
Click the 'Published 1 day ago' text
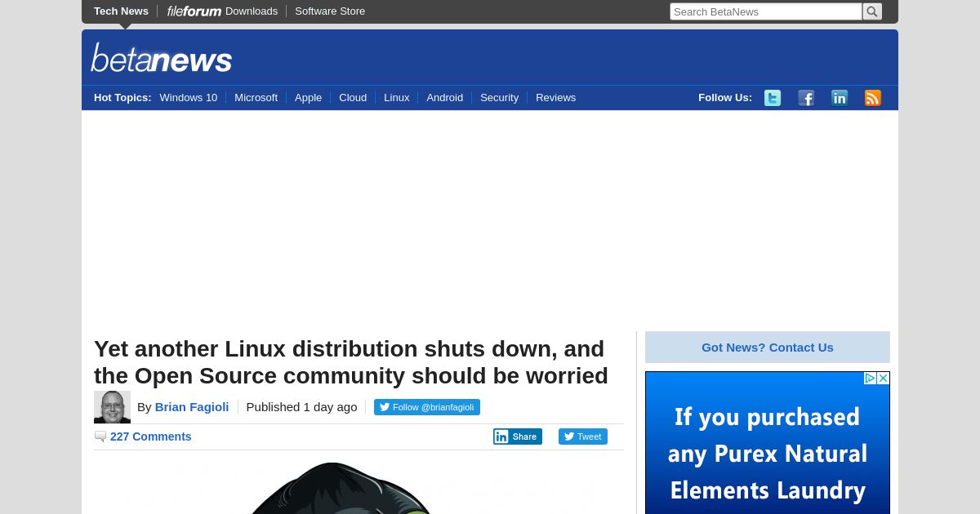[301, 407]
